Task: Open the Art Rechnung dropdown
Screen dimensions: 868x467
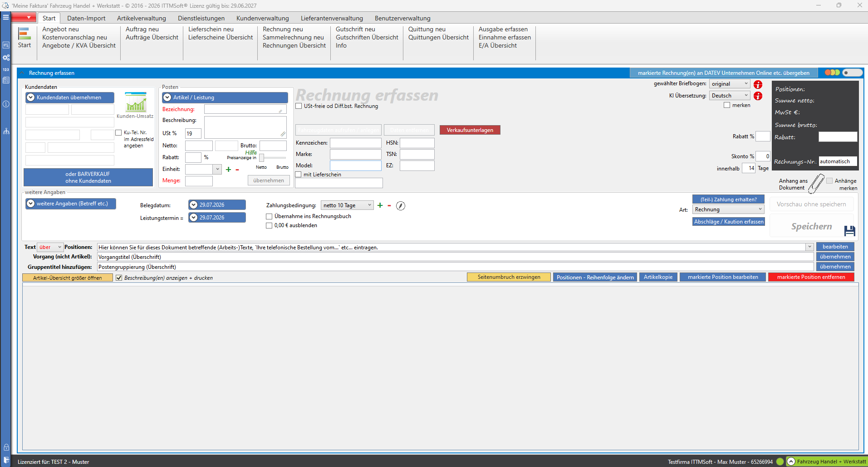Action: point(728,209)
